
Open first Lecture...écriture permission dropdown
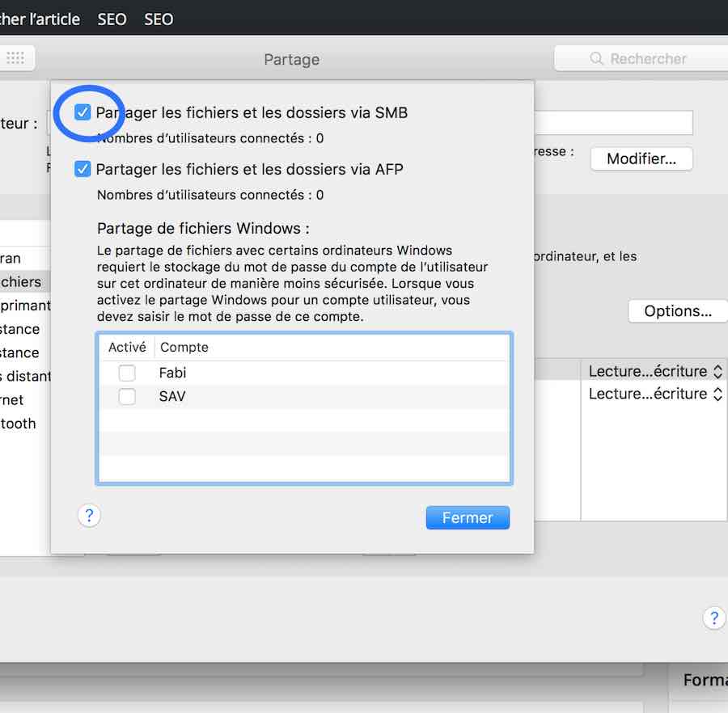(655, 371)
